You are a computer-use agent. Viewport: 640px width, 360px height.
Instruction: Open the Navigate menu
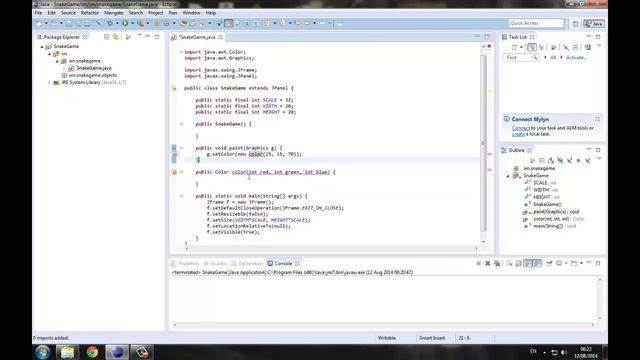pos(113,13)
